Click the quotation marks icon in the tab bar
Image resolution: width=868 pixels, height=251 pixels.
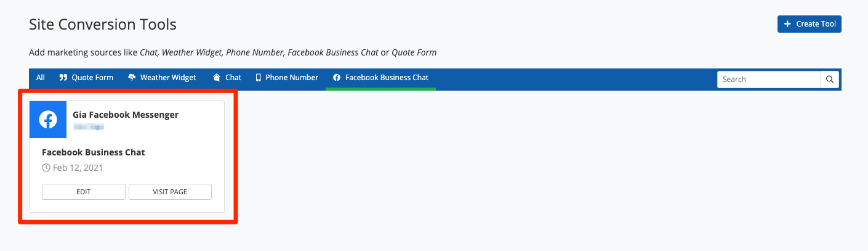[63, 78]
